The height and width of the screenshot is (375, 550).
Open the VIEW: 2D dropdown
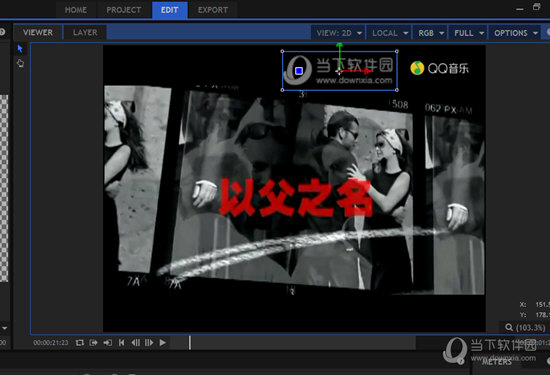(x=338, y=33)
